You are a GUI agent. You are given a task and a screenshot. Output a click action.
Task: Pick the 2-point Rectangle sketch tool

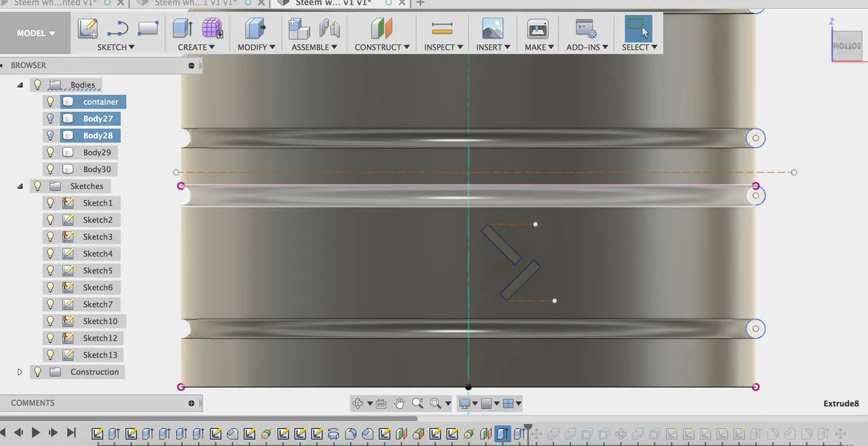click(x=148, y=28)
